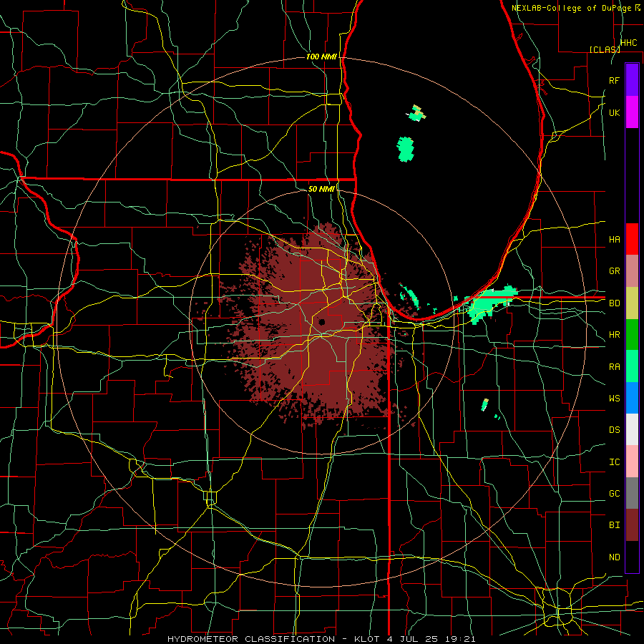Screen dimensions: 644x644
Task: Click the blue WS legend swatch
Action: click(x=632, y=398)
